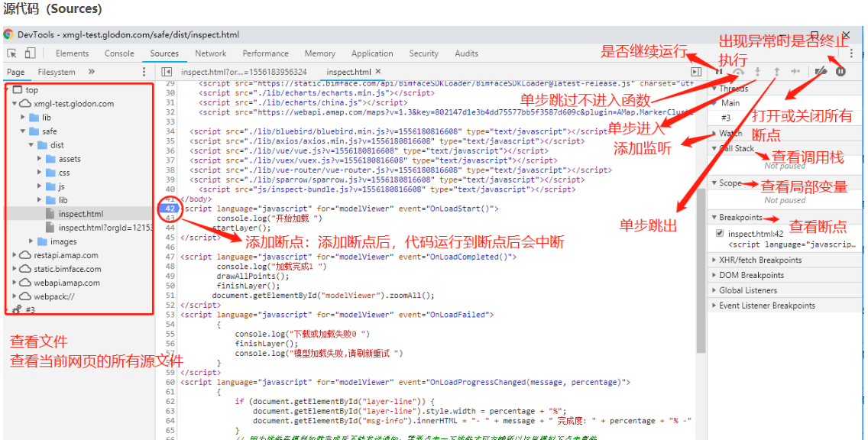The width and height of the screenshot is (868, 440).
Task: Click the webpack:// cloud icon
Action: tap(25, 296)
